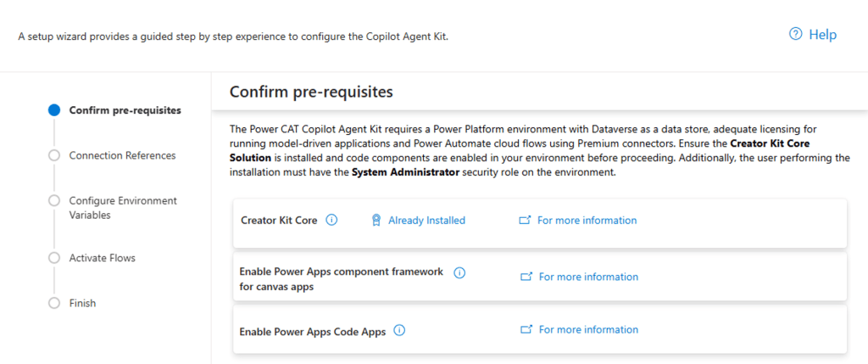The image size is (868, 364).
Task: Select the Confirm pre-requisites step
Action: pos(125,109)
